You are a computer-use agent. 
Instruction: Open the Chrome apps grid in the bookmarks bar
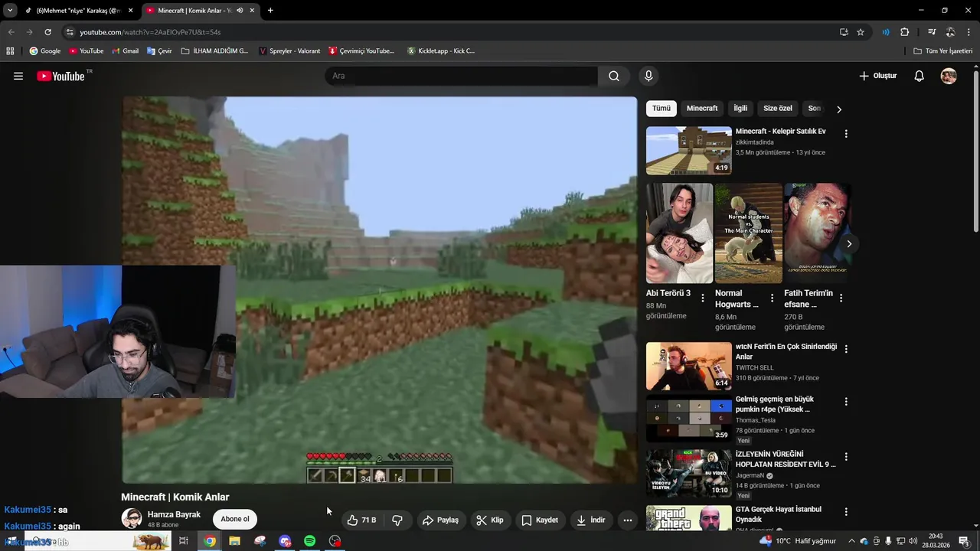tap(10, 51)
